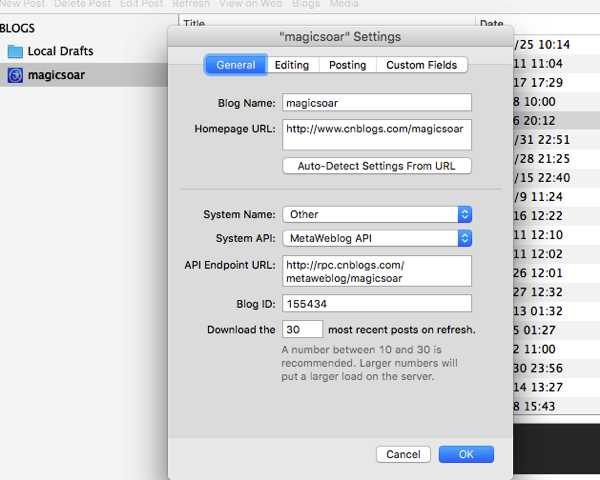Select the post row dated 01:27
The image size is (600, 480).
[556, 330]
